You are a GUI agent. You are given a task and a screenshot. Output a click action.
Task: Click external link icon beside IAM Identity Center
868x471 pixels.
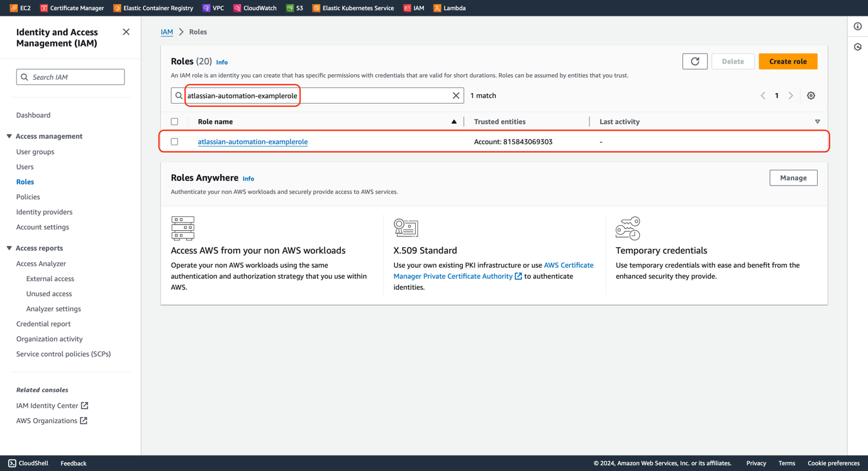pyautogui.click(x=85, y=406)
